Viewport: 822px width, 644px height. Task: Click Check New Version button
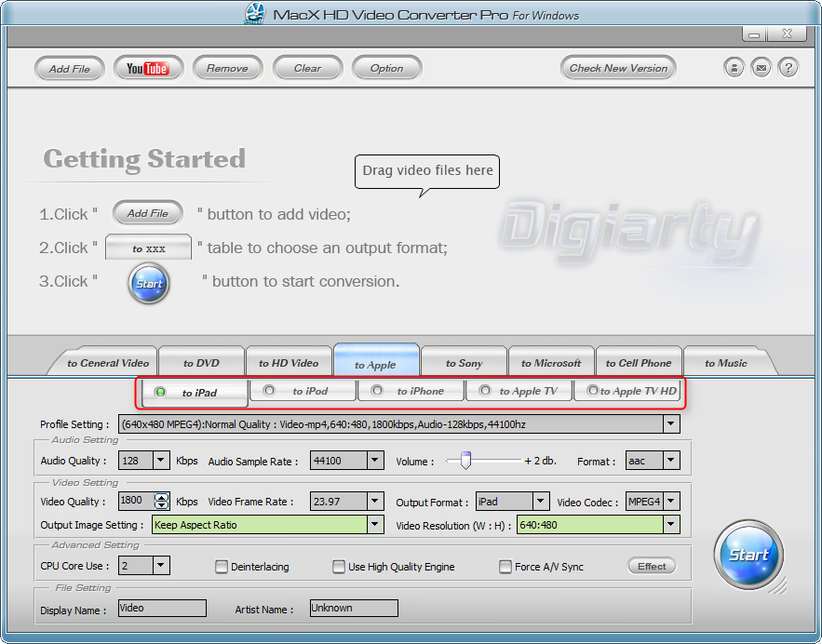tap(619, 68)
